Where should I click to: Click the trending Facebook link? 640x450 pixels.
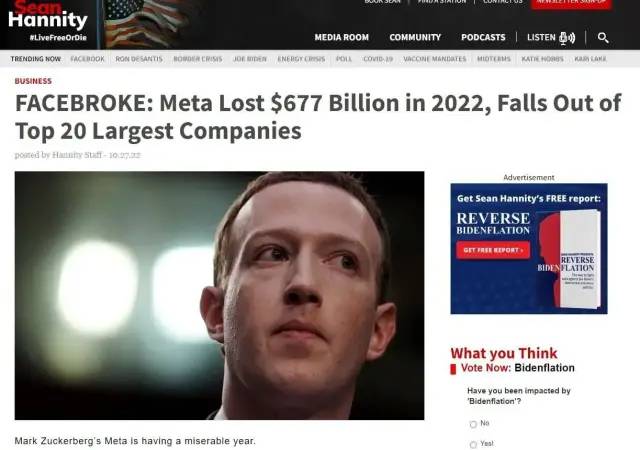[87, 59]
